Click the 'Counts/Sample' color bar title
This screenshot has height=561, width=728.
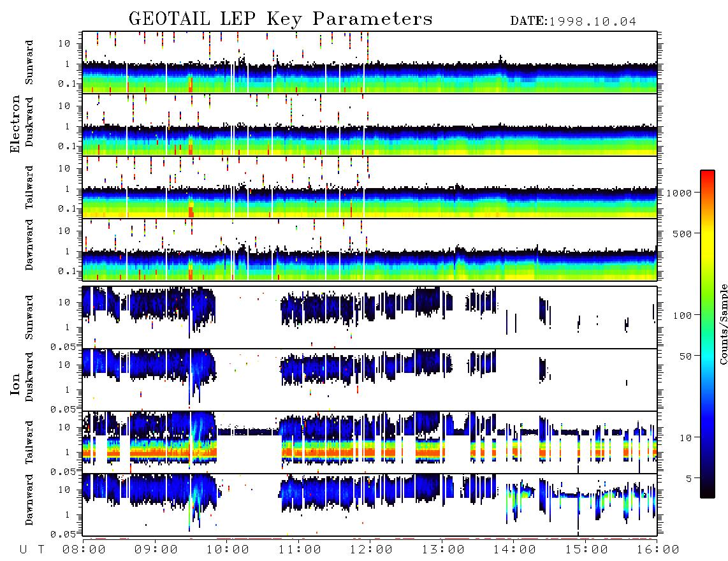[x=723, y=324]
